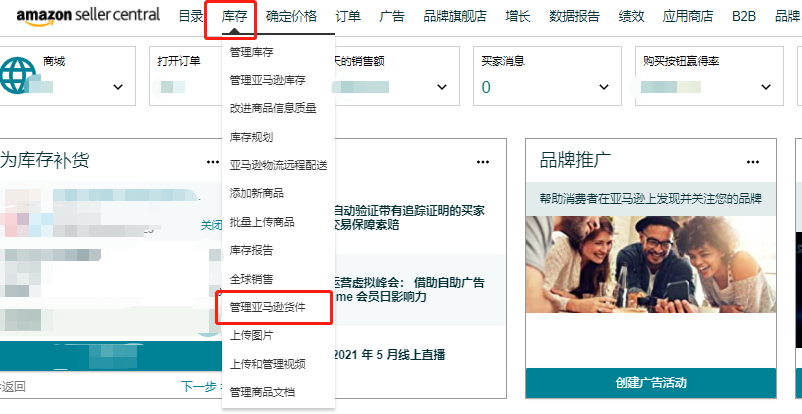Expand the 买家消息 card chevron
Screen dimensions: 802x414
click(604, 87)
